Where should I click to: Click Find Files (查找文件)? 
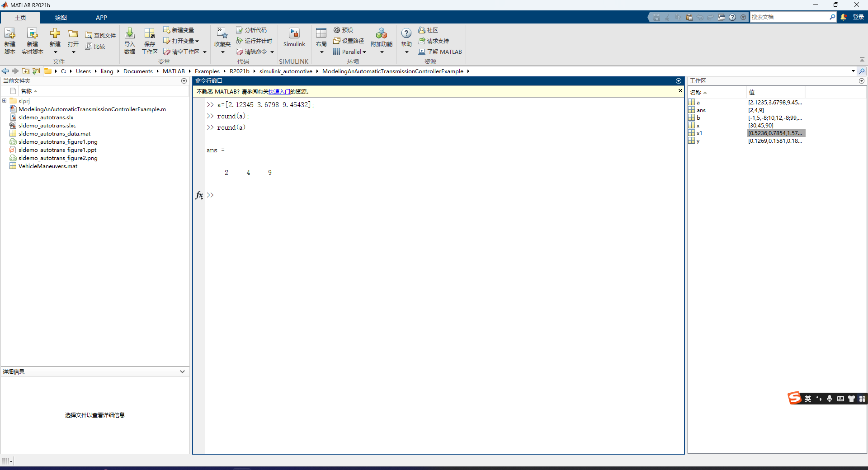point(100,35)
